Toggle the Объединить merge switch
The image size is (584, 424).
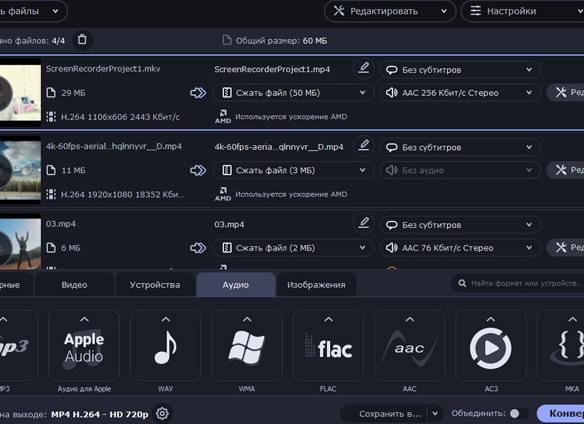pyautogui.click(x=519, y=414)
